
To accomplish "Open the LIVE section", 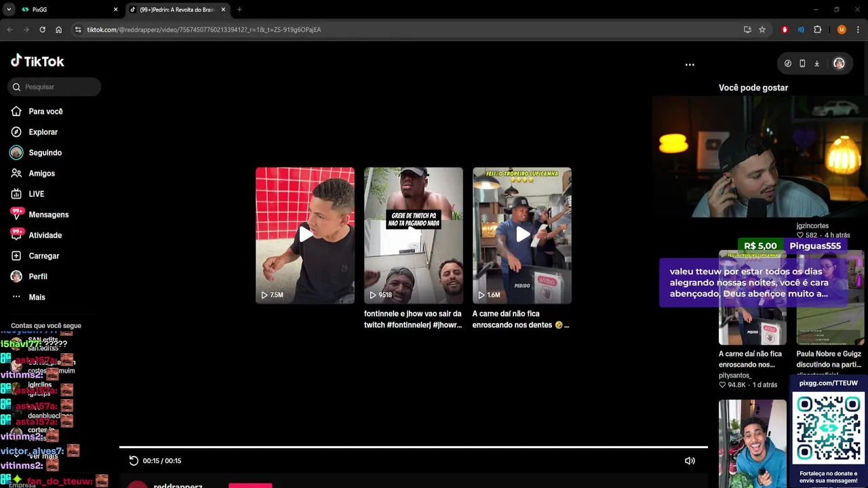I will [x=36, y=194].
